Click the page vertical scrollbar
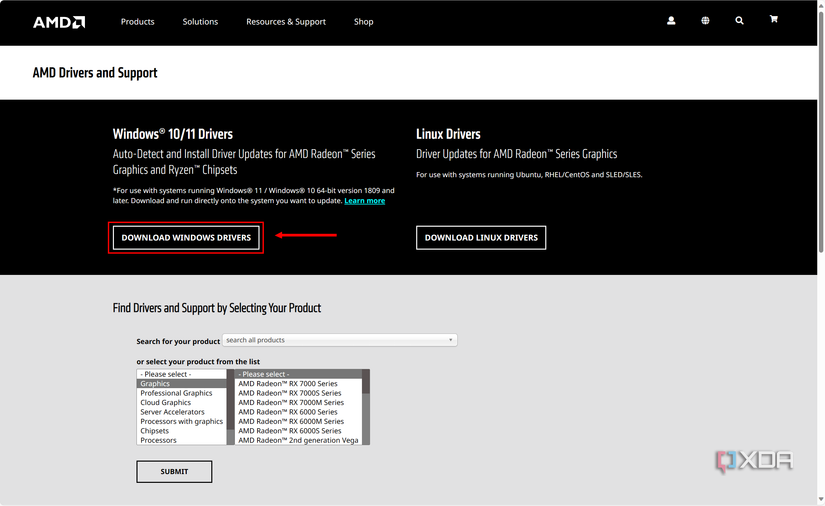Viewport: 825px width, 506px height. [x=821, y=131]
